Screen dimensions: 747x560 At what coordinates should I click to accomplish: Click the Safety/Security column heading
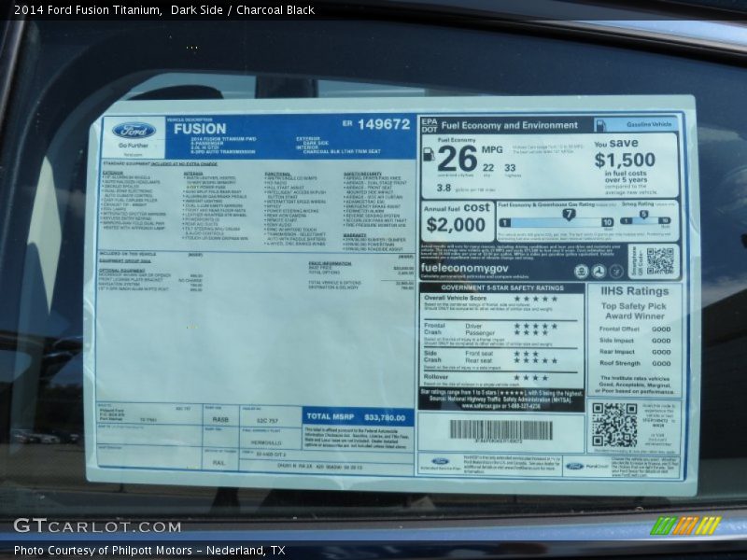click(x=362, y=174)
